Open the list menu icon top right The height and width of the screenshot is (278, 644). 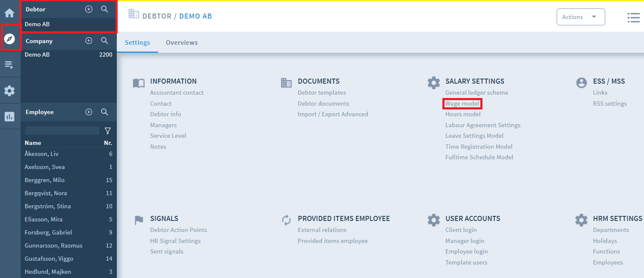633,17
